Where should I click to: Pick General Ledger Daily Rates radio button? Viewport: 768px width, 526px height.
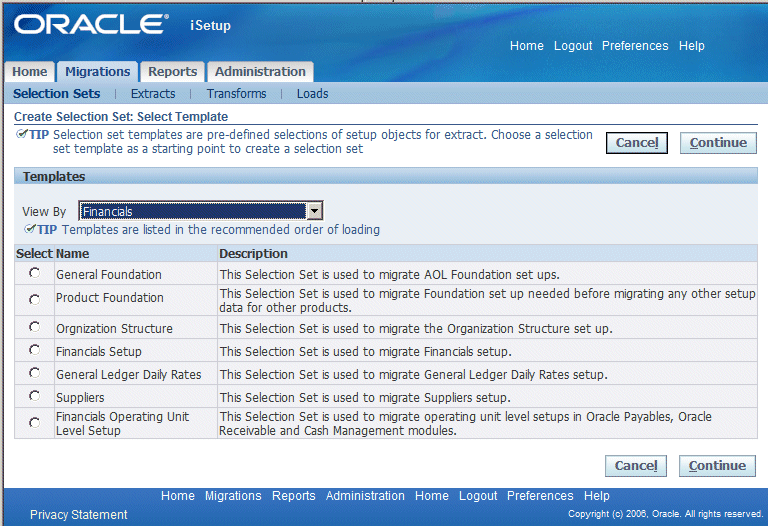(34, 373)
